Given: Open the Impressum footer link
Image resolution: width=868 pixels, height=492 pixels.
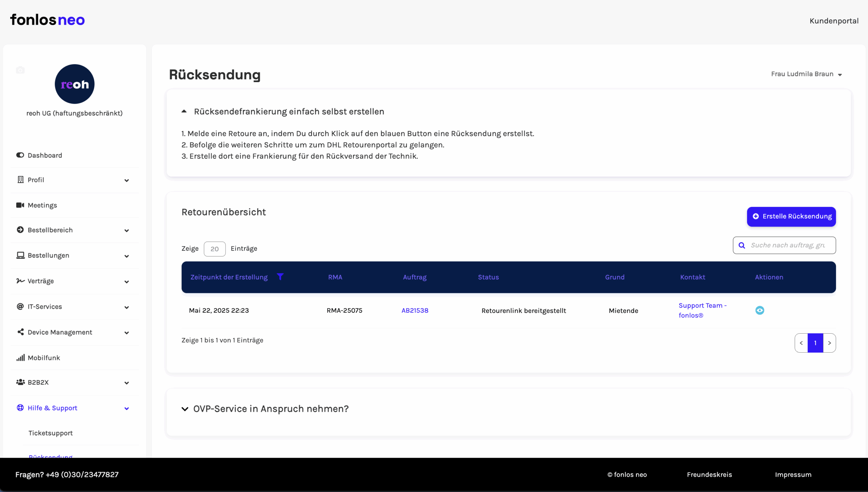Looking at the screenshot, I should click(793, 474).
